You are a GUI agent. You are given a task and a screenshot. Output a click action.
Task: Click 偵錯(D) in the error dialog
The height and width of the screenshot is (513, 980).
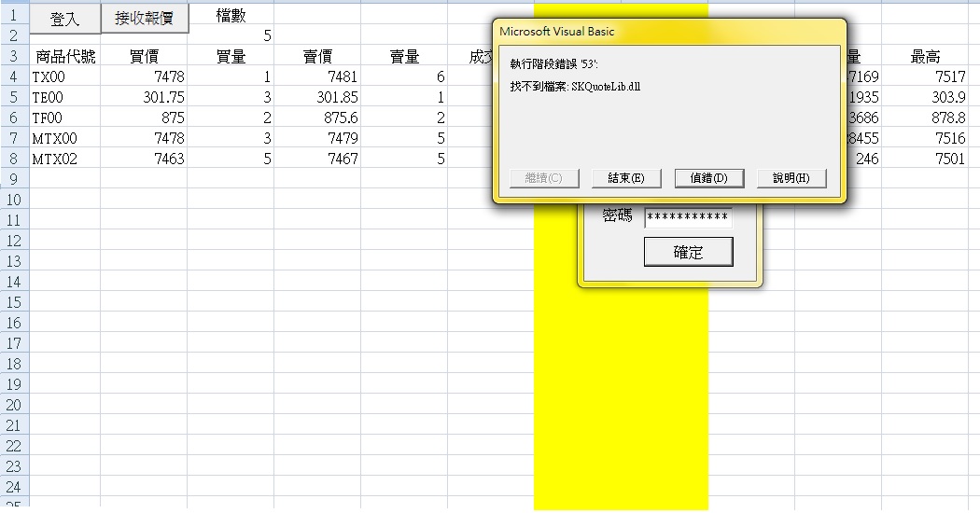(708, 178)
